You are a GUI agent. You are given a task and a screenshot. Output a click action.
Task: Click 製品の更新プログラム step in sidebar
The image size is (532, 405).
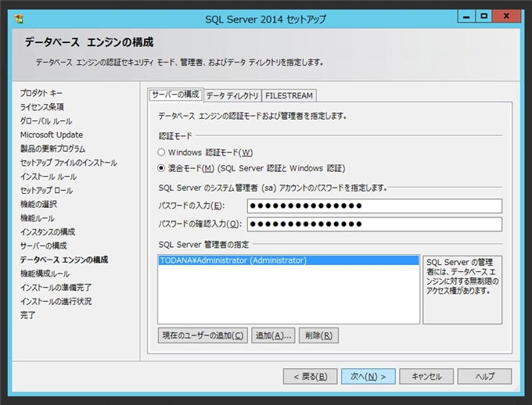point(52,149)
